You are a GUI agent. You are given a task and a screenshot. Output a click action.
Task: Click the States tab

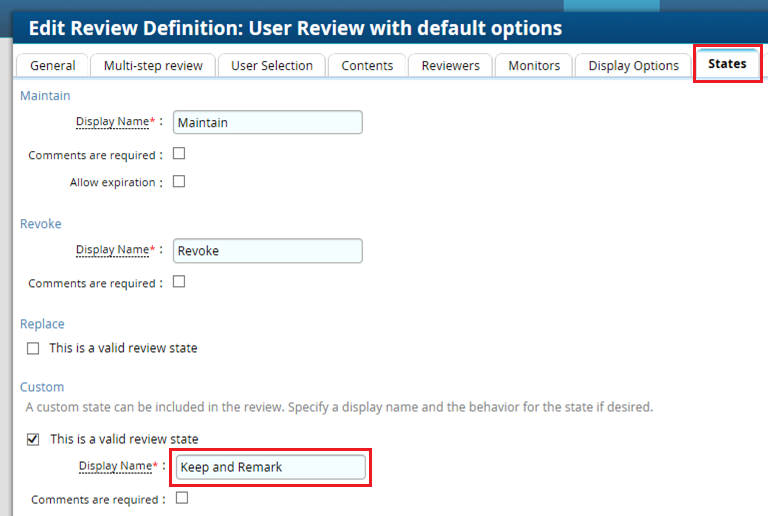click(x=727, y=63)
